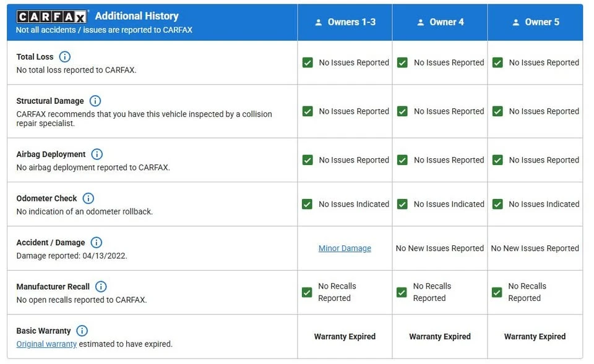Click Airbag Deployment check mark for Owners 1-3
This screenshot has height=364, width=594.
pos(308,160)
